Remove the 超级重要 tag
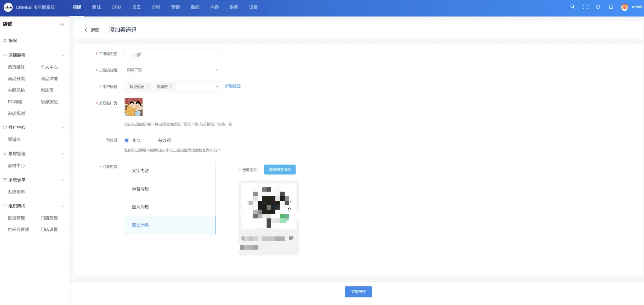The height and width of the screenshot is (305, 644). [x=148, y=86]
